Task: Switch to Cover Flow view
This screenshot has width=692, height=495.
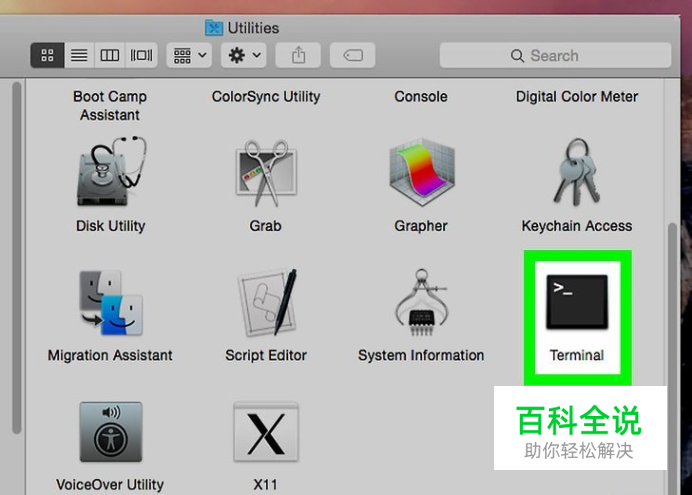Action: 141,55
